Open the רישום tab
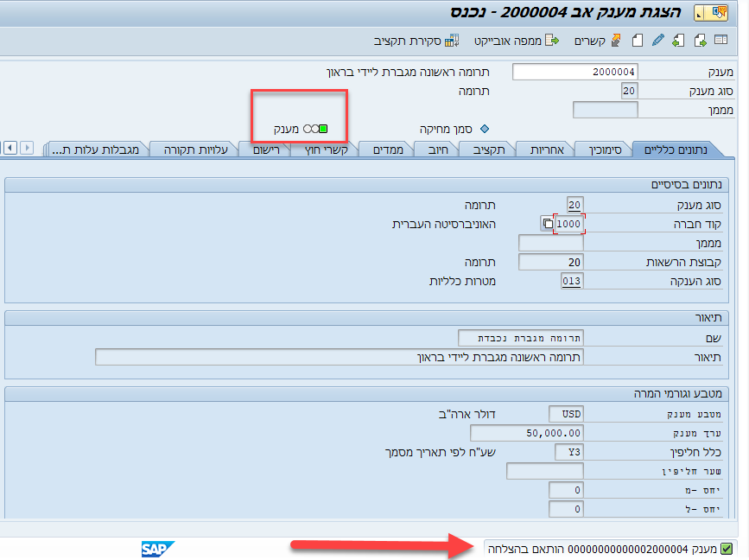 click(266, 150)
